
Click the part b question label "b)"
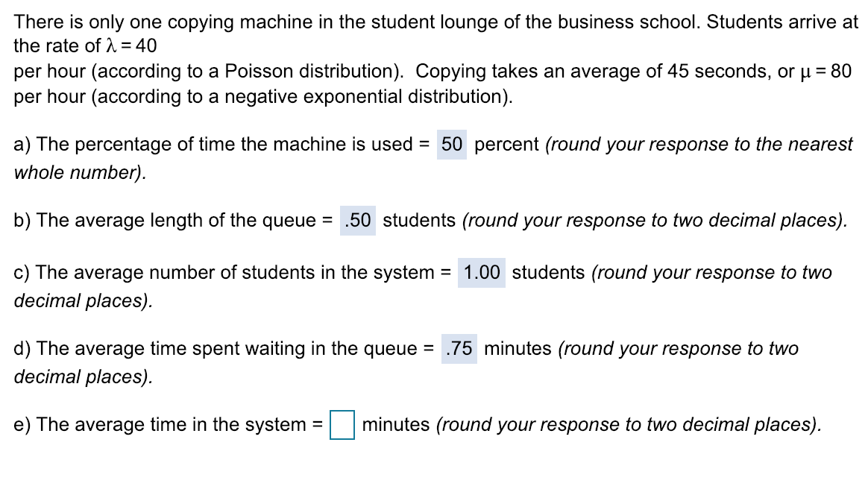(x=20, y=221)
